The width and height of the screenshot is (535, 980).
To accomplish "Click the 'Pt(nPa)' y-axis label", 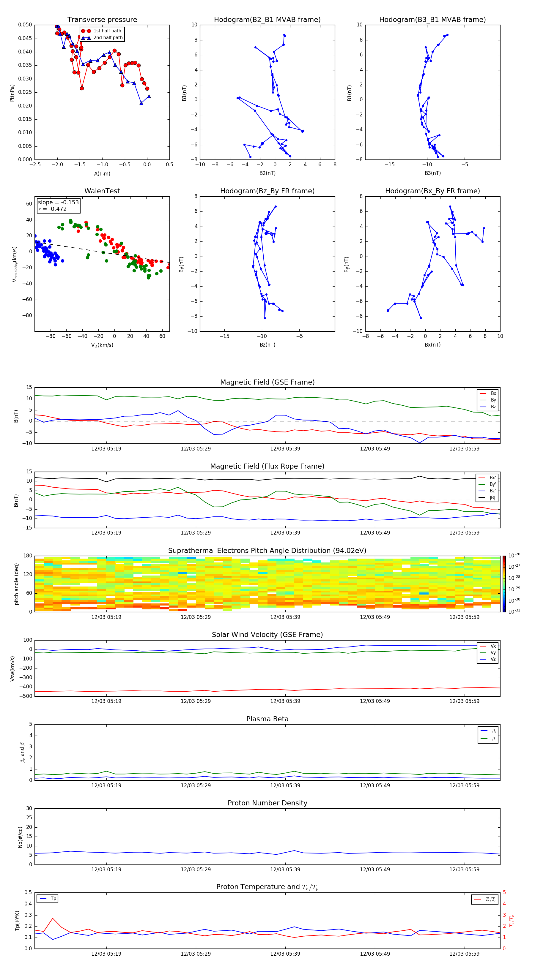I will (12, 93).
